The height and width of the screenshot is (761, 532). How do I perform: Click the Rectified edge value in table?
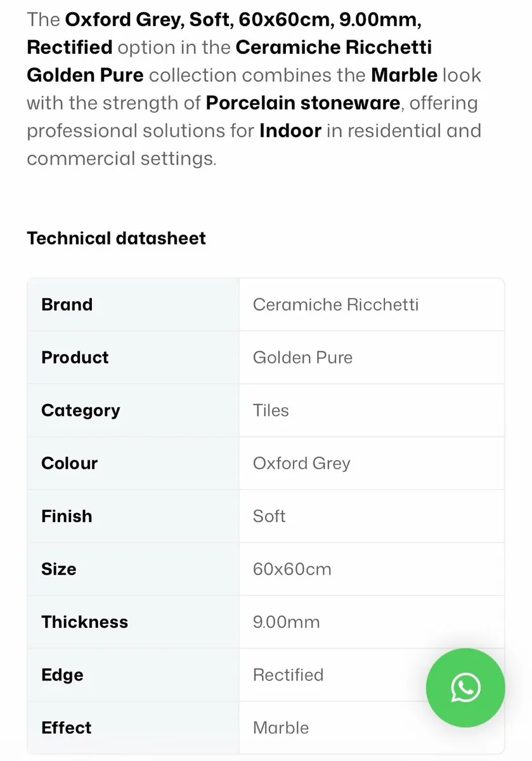288,675
